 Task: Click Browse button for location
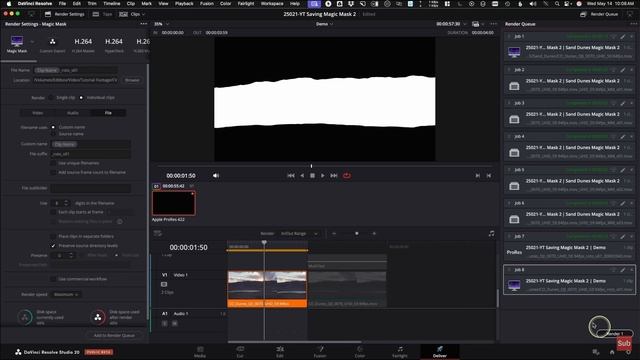(x=132, y=80)
